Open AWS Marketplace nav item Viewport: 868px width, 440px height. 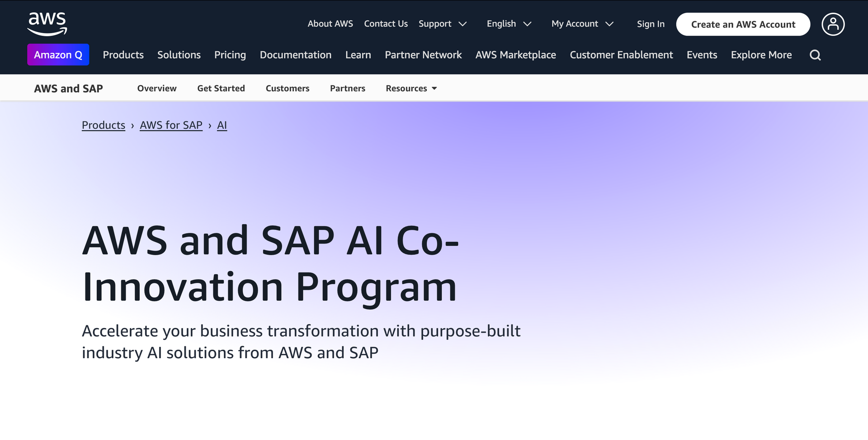pos(515,55)
